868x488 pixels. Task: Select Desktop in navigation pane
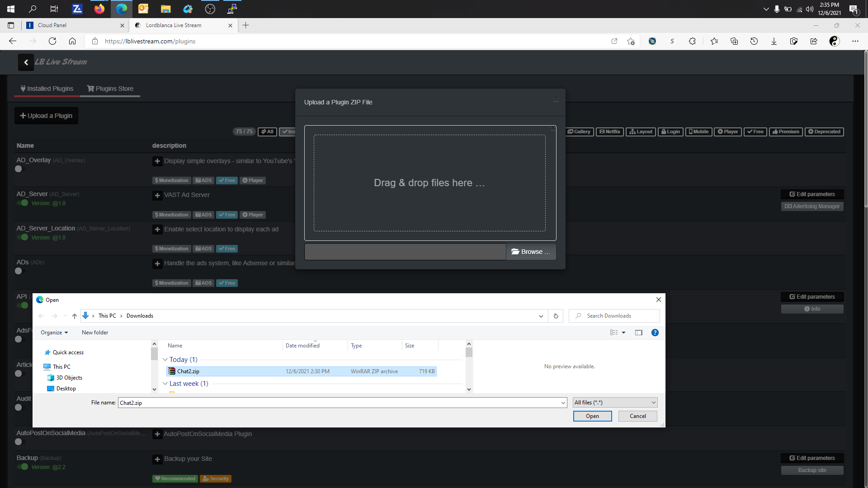[x=66, y=389]
